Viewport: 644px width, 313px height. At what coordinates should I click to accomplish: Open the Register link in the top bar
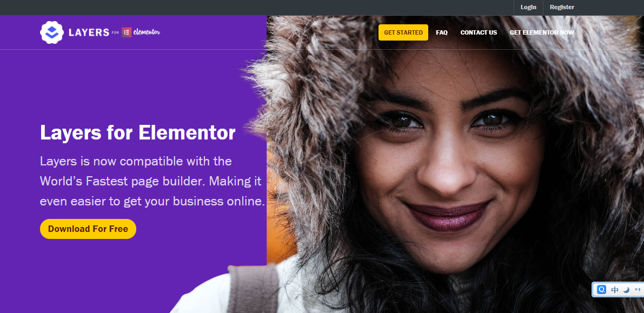[x=562, y=8]
